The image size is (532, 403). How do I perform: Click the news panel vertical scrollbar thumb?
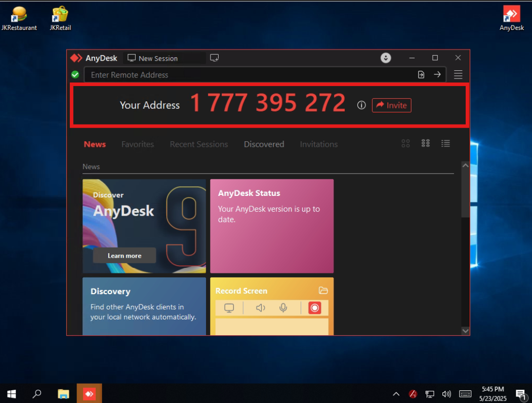466,193
